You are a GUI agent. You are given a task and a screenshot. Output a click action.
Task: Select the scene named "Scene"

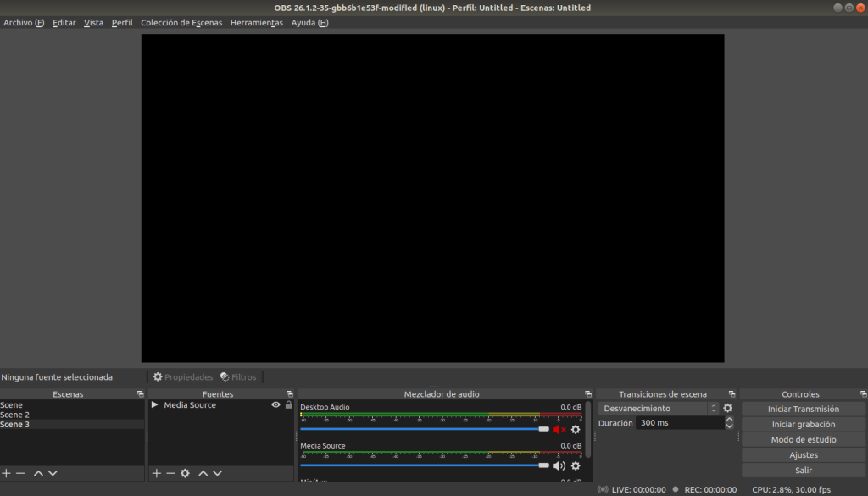click(x=72, y=405)
